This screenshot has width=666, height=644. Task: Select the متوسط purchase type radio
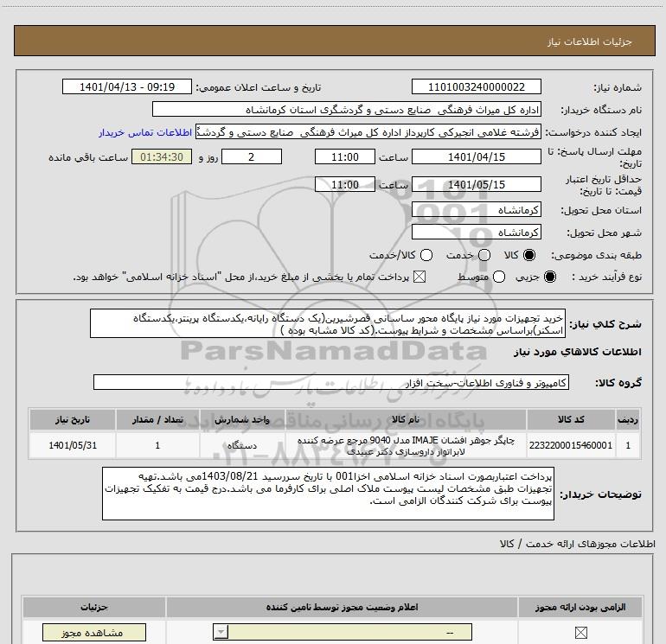coord(499,277)
